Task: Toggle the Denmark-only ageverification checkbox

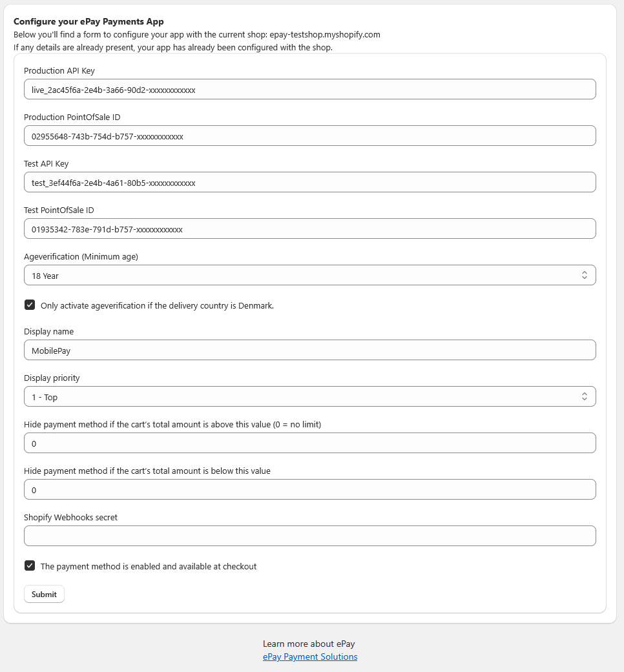Action: click(30, 304)
